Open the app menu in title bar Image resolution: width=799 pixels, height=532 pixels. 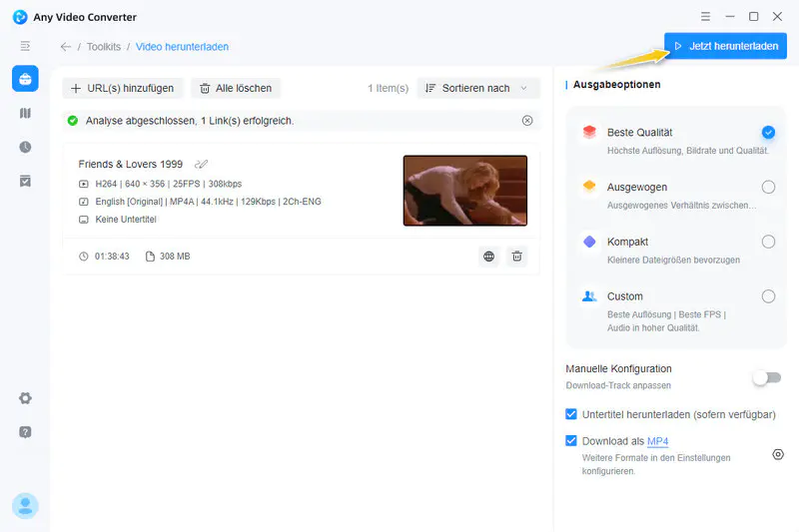(x=705, y=17)
